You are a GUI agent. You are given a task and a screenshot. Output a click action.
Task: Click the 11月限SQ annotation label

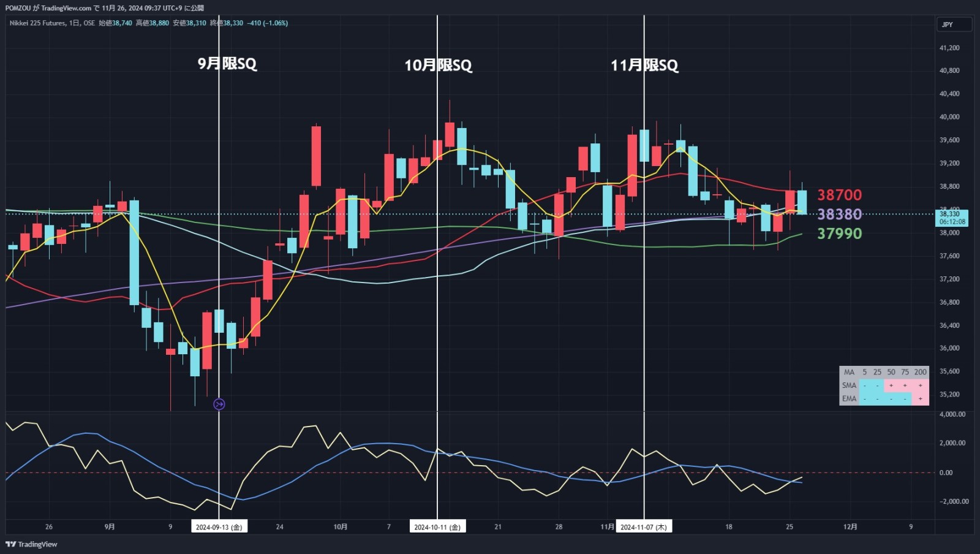pos(644,65)
